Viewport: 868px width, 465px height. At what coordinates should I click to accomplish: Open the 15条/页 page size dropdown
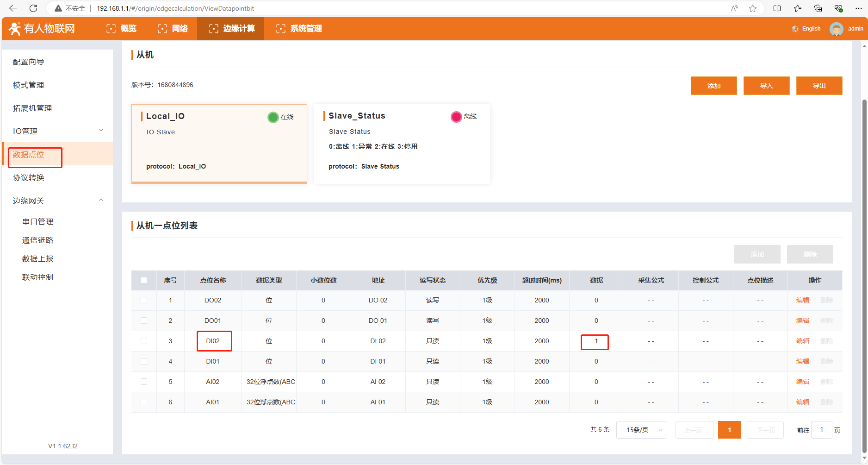(x=641, y=430)
